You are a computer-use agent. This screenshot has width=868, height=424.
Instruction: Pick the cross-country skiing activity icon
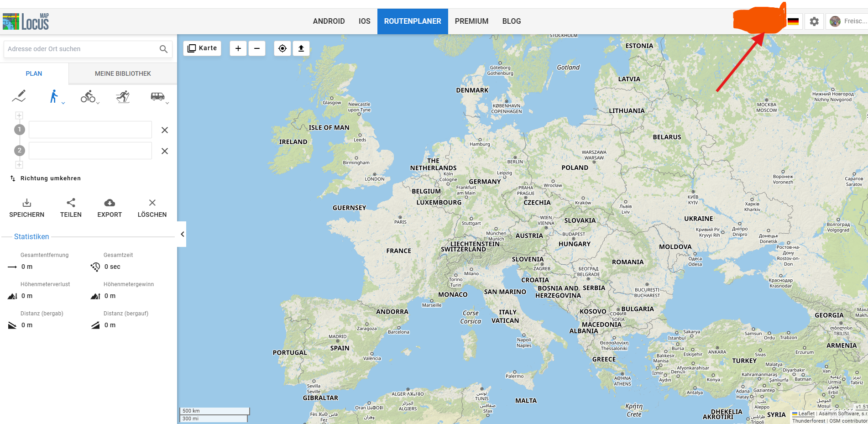tap(123, 96)
